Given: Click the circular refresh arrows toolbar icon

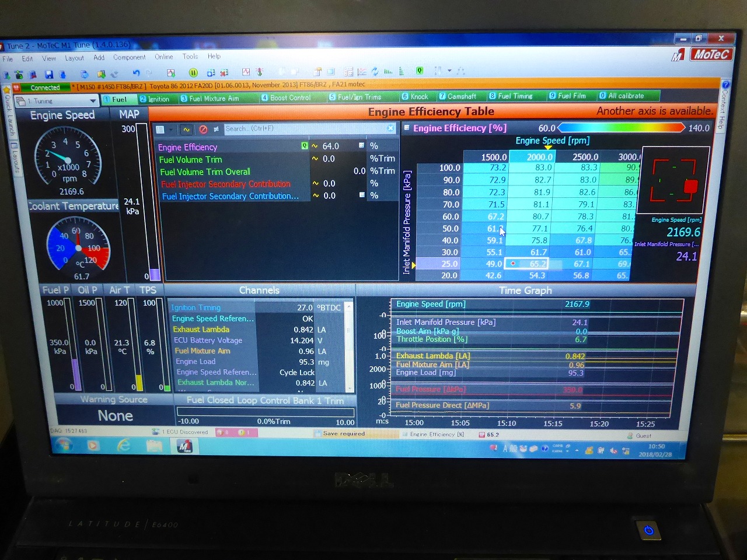Looking at the screenshot, I should click(375, 71).
